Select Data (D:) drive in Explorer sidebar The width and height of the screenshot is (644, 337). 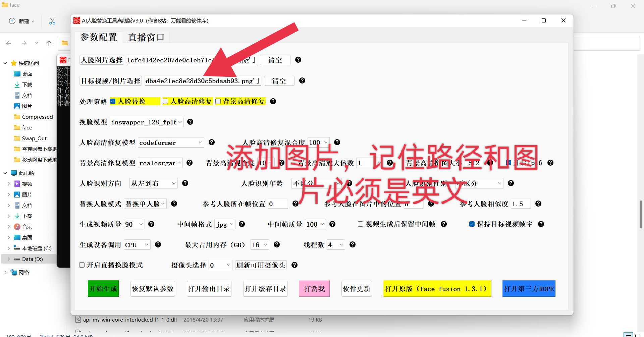[32, 259]
